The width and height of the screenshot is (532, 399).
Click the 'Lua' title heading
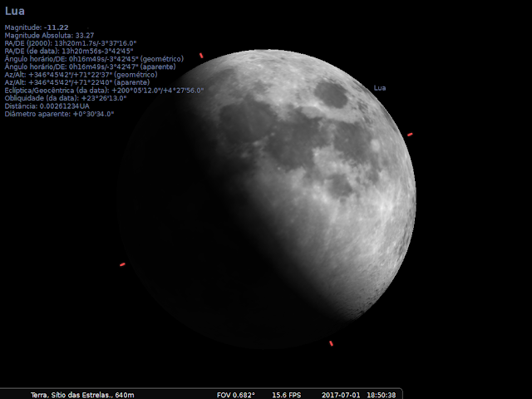(x=15, y=11)
